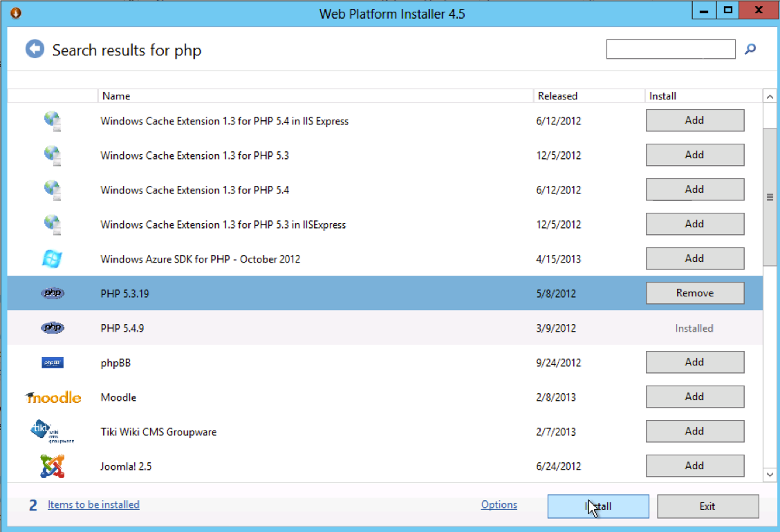The height and width of the screenshot is (532, 780).
Task: Click the Tiki Wiki logo icon
Action: (52, 432)
